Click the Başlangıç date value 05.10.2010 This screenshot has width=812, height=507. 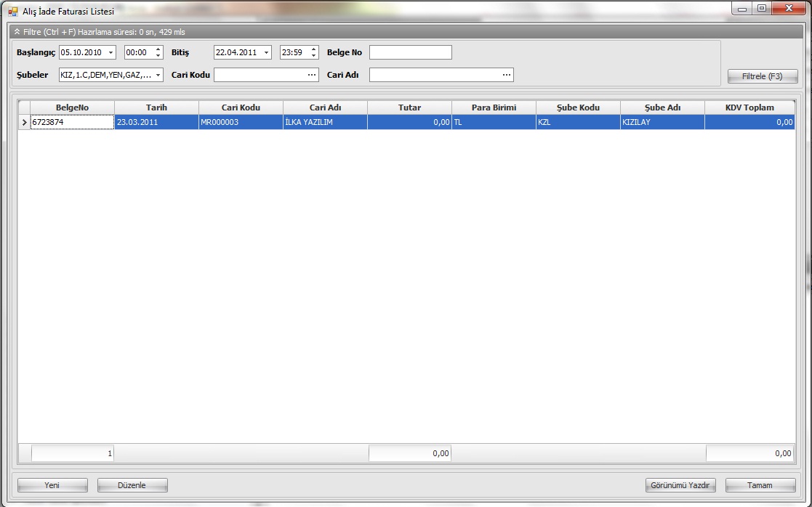coord(82,52)
